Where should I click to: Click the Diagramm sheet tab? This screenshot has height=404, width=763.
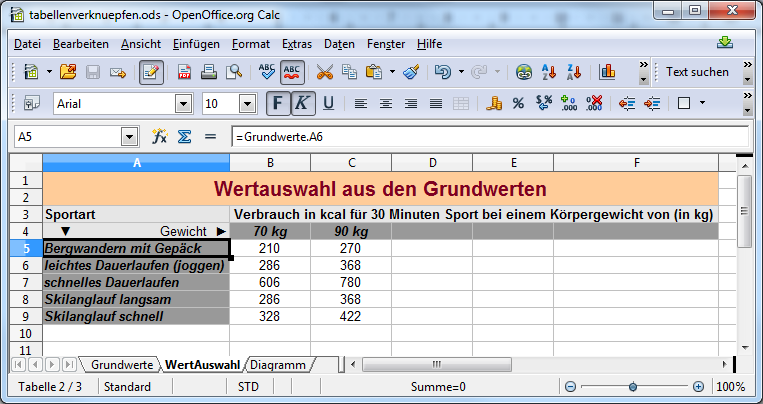[x=277, y=365]
